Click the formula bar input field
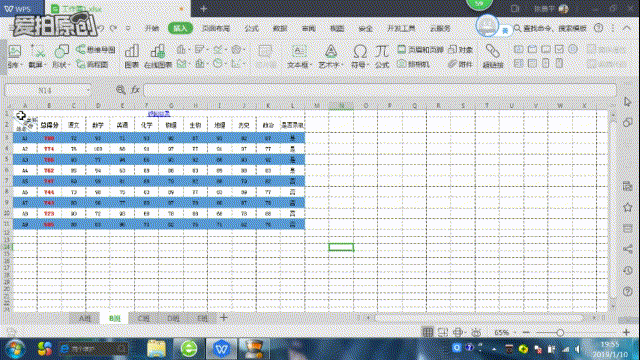This screenshot has width=640, height=360. tap(380, 90)
